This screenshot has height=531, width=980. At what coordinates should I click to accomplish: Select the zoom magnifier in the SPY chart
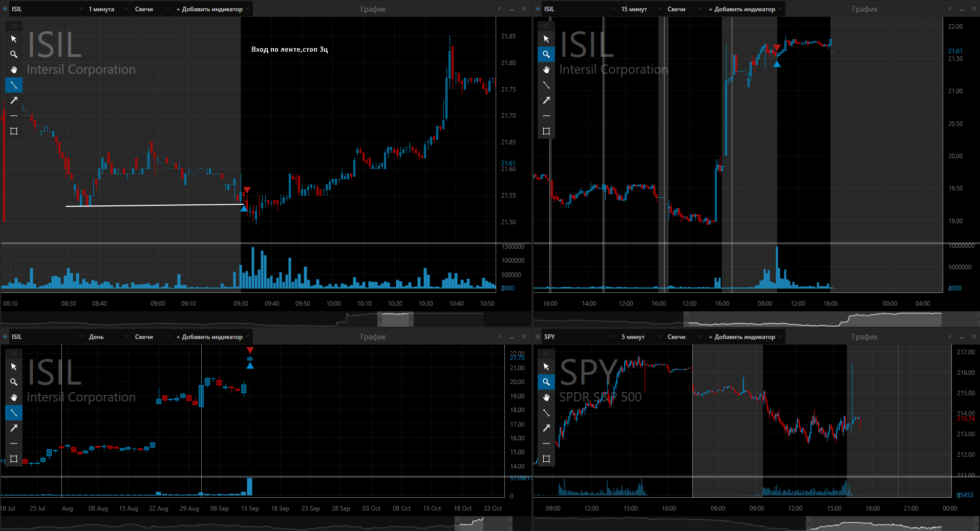tap(546, 382)
